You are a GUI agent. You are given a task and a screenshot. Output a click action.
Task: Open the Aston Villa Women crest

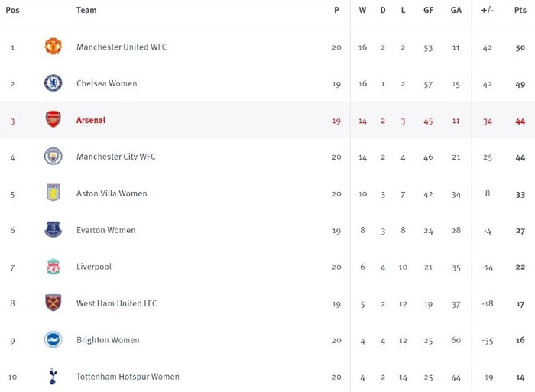[x=53, y=193]
